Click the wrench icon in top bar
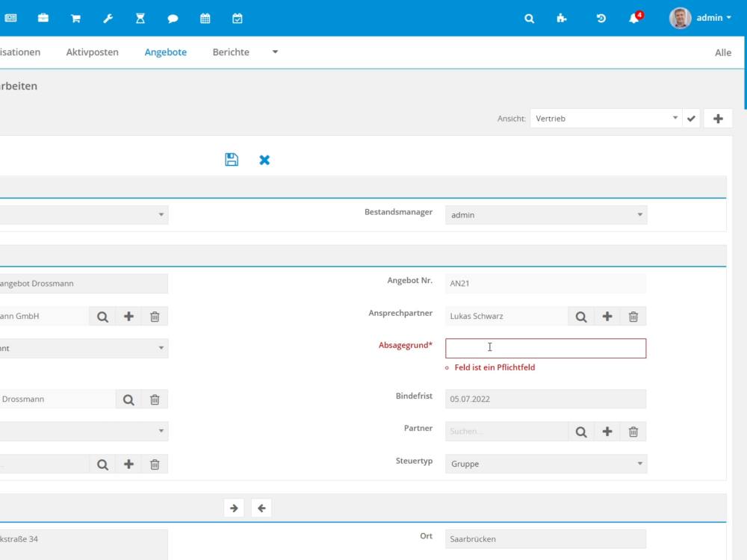This screenshot has height=560, width=747. point(108,18)
